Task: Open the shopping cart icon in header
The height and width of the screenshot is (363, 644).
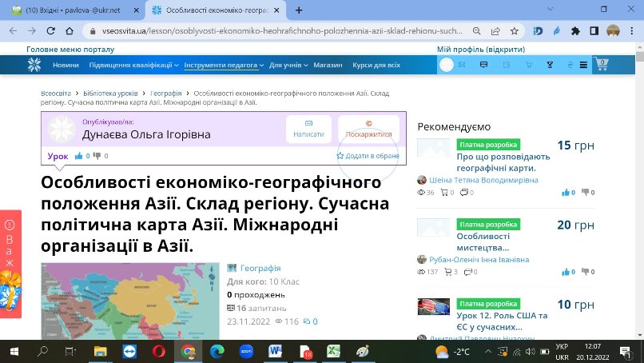Action: [602, 65]
